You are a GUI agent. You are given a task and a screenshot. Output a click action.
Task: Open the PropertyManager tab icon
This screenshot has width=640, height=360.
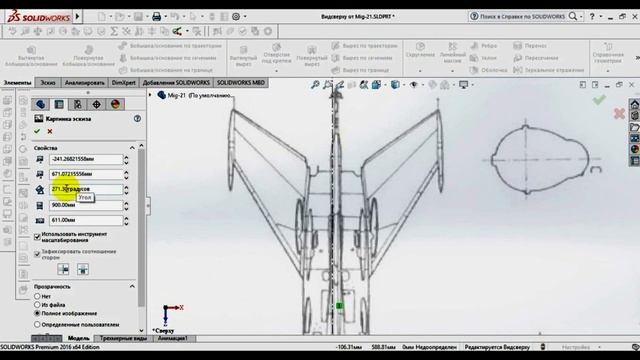coord(59,104)
